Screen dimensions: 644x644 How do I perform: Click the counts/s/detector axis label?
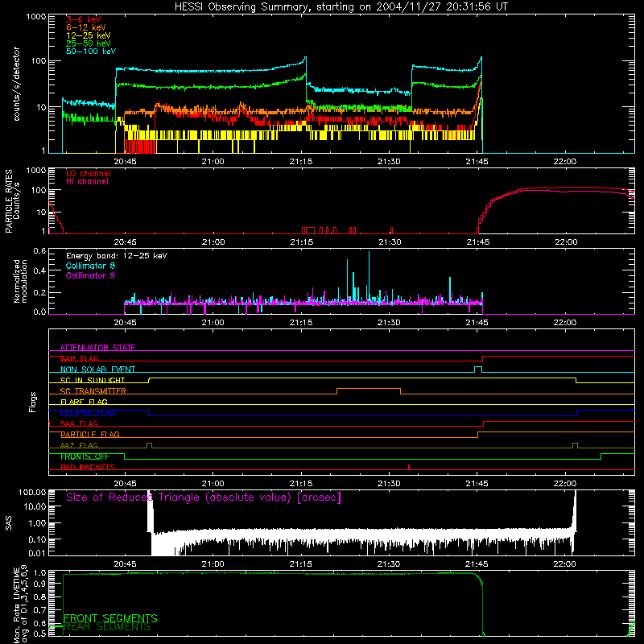click(17, 84)
